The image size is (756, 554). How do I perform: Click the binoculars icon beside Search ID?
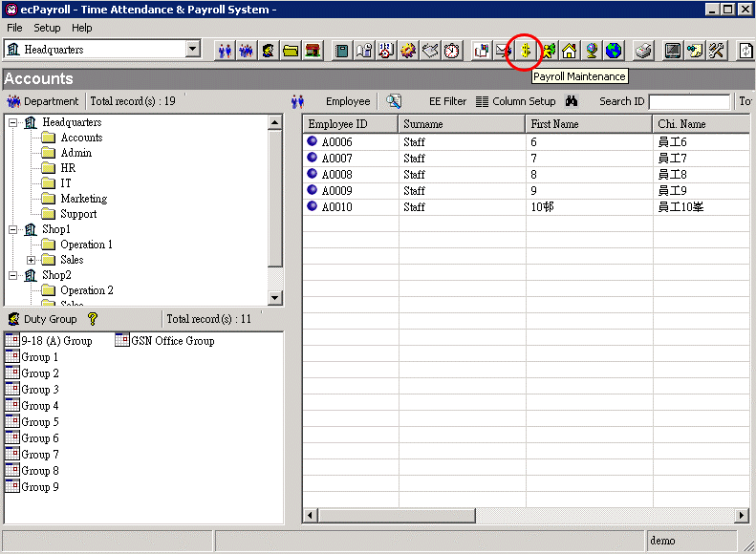(x=572, y=101)
